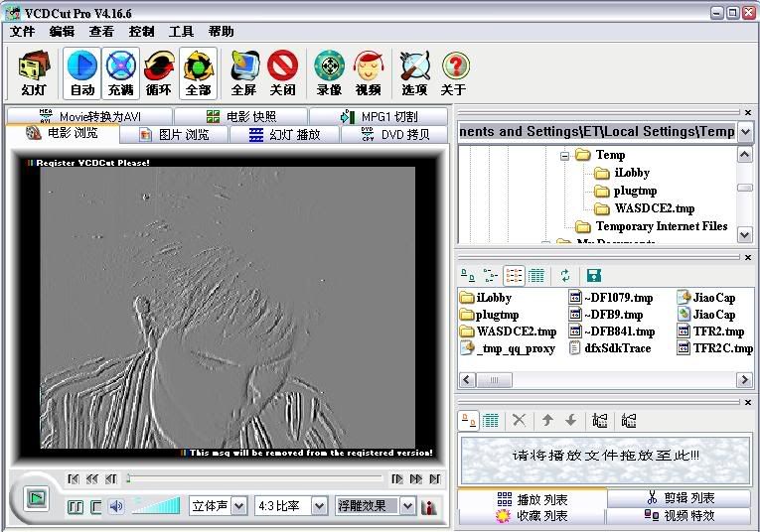Open the folder path dropdown

click(745, 132)
